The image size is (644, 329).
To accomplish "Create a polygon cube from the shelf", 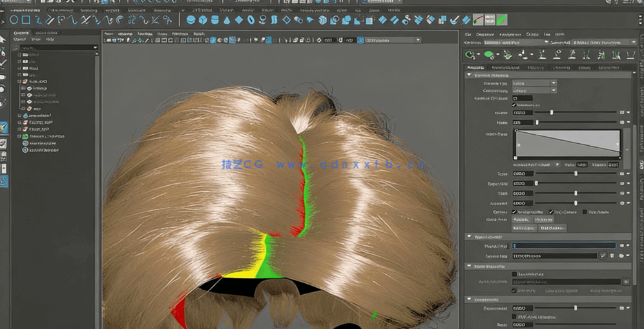I will pos(203,20).
